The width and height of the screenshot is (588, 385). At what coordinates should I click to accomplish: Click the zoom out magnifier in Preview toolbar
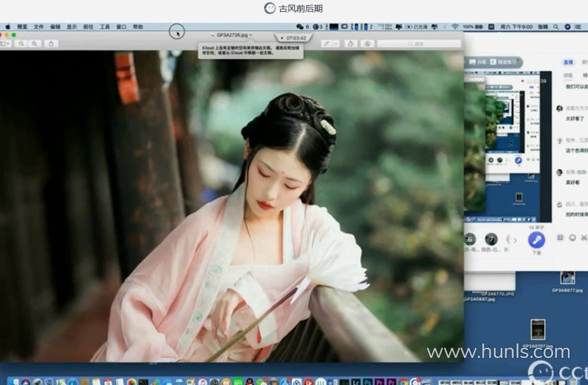(x=21, y=44)
